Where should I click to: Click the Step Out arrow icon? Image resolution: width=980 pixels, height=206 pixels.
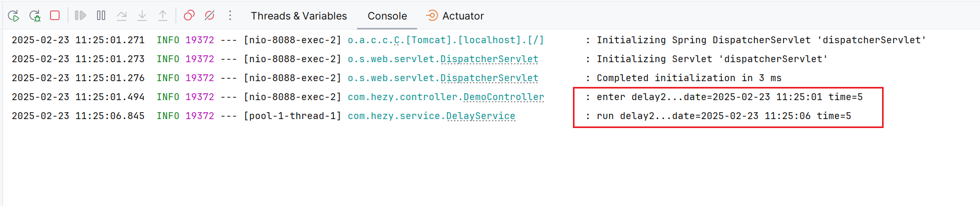coord(163,16)
